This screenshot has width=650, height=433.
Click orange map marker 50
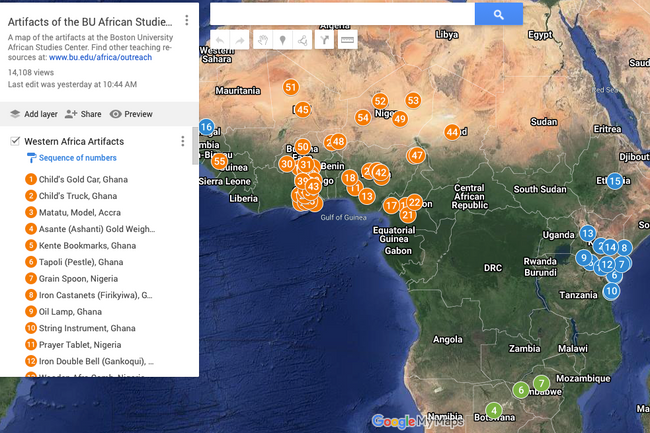point(303,147)
